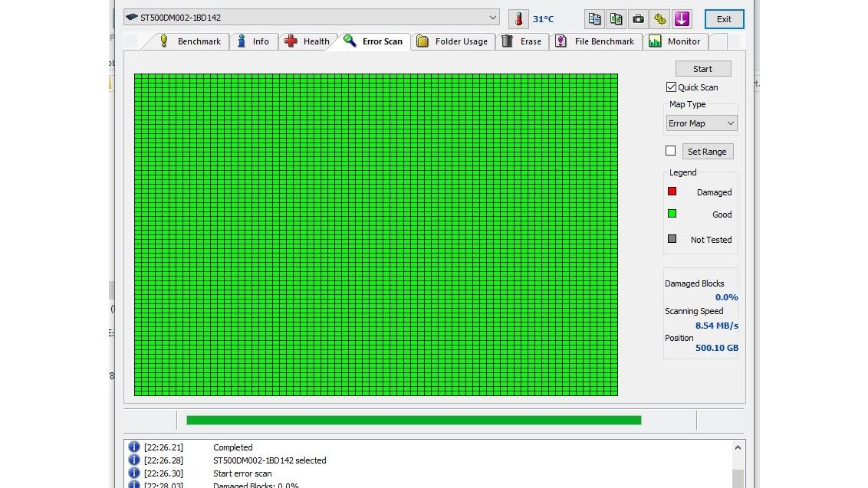This screenshot has height=488, width=868.
Task: Click the Start scan button
Action: [703, 69]
